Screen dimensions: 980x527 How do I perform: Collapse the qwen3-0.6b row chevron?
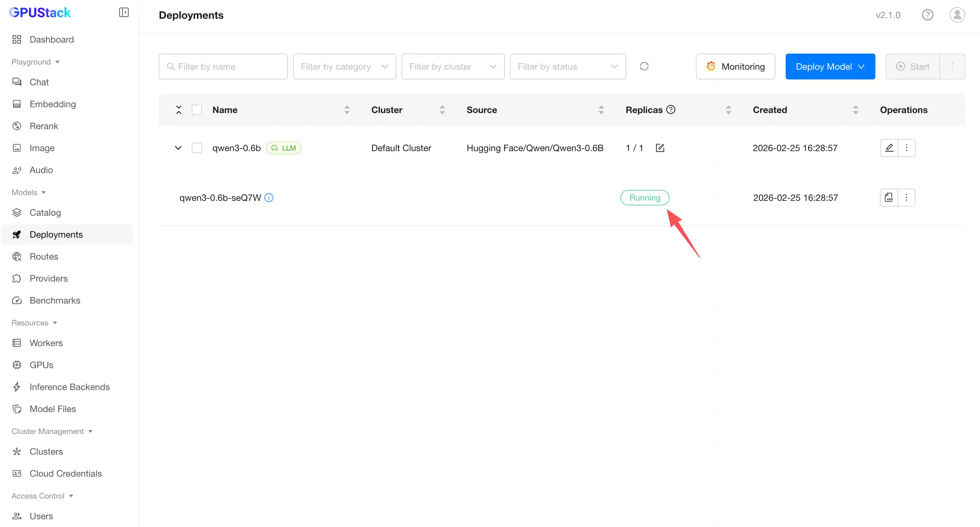click(x=178, y=148)
